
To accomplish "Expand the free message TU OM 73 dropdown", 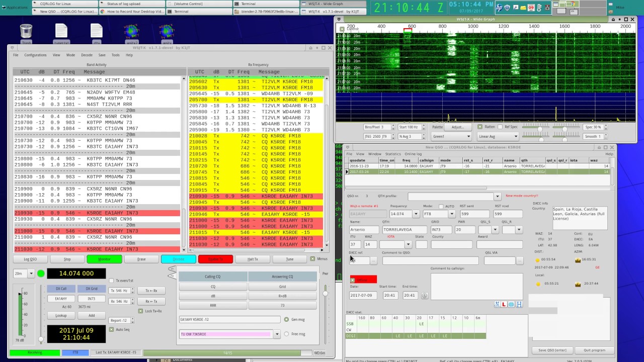I will pyautogui.click(x=277, y=334).
